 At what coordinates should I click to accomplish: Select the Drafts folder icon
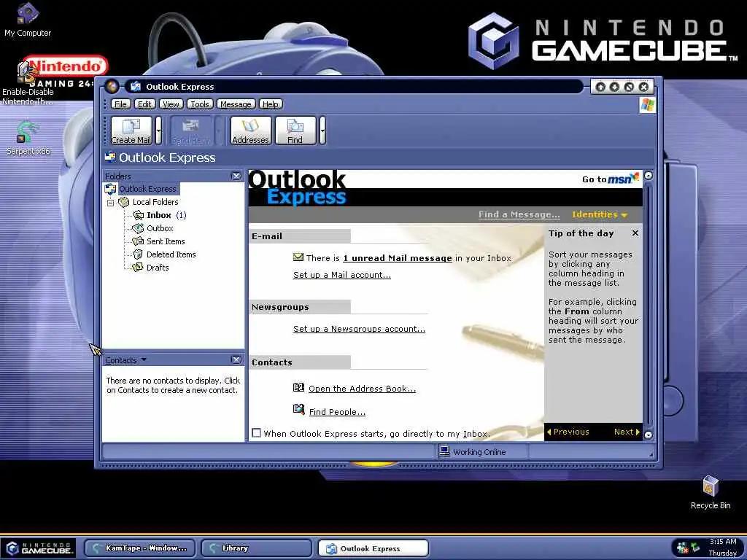(x=138, y=267)
